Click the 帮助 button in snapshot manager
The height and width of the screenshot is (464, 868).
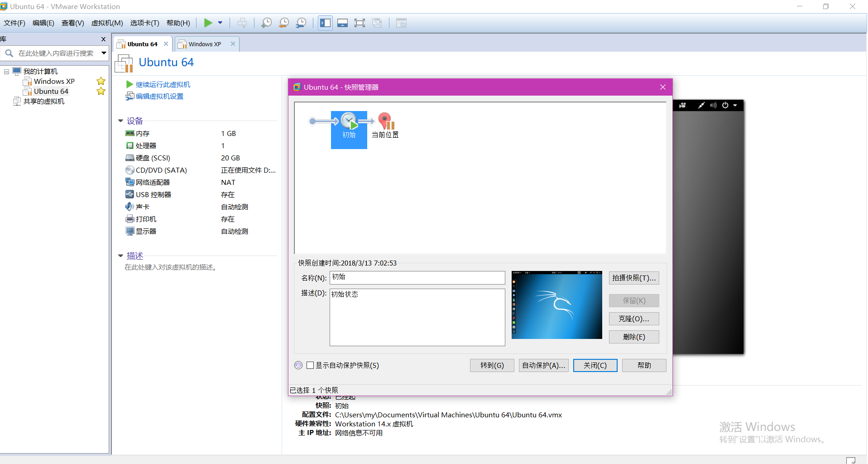click(x=644, y=365)
